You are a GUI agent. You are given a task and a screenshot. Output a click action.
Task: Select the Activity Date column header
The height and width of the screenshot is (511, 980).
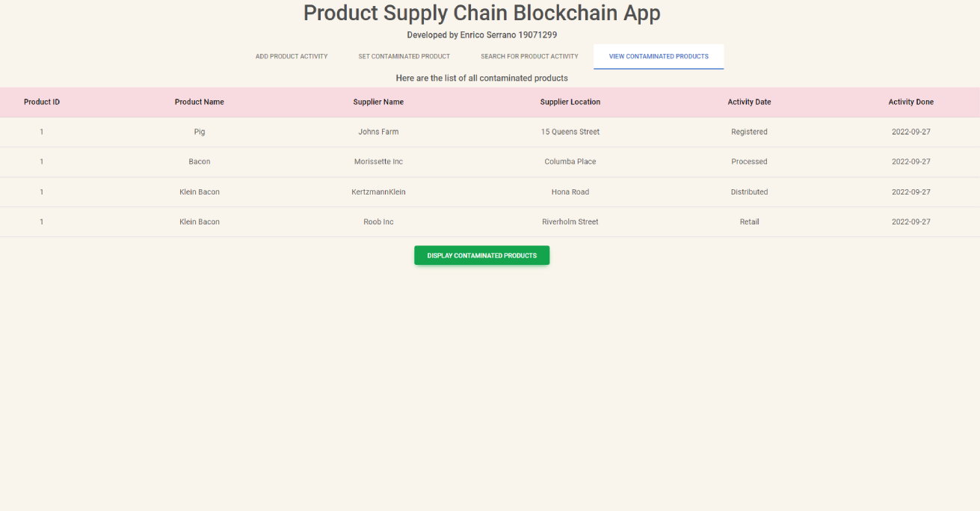click(750, 102)
